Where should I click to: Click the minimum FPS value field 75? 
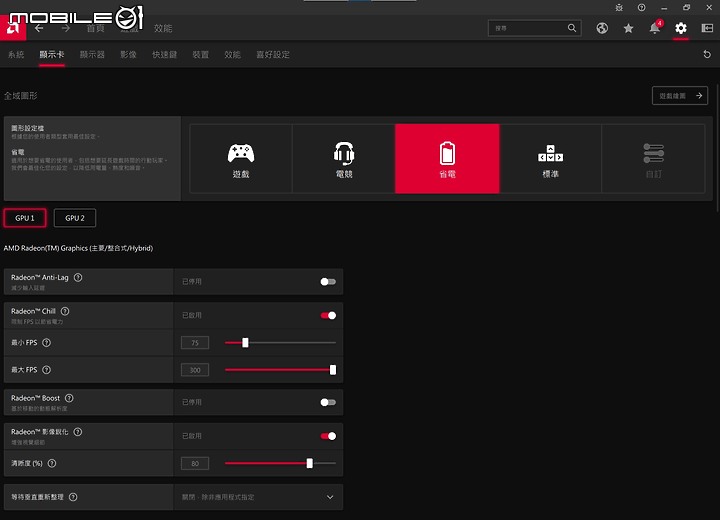click(x=195, y=343)
